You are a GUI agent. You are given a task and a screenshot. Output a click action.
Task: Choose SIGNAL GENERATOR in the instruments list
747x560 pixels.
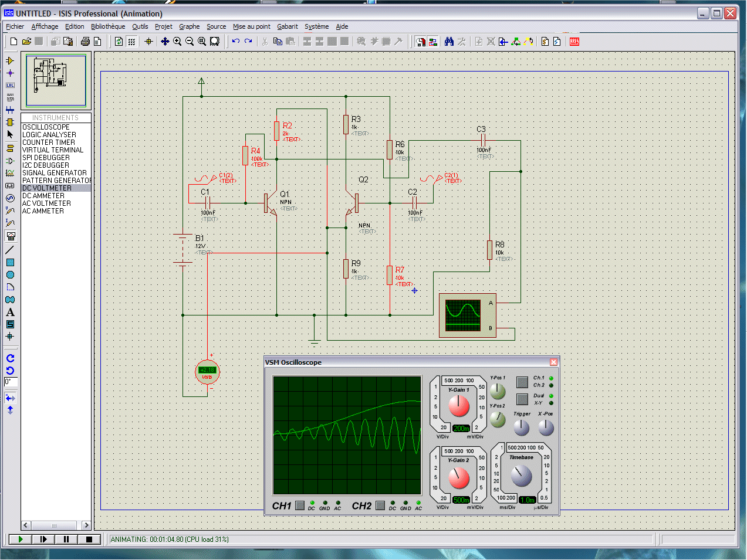pyautogui.click(x=54, y=173)
